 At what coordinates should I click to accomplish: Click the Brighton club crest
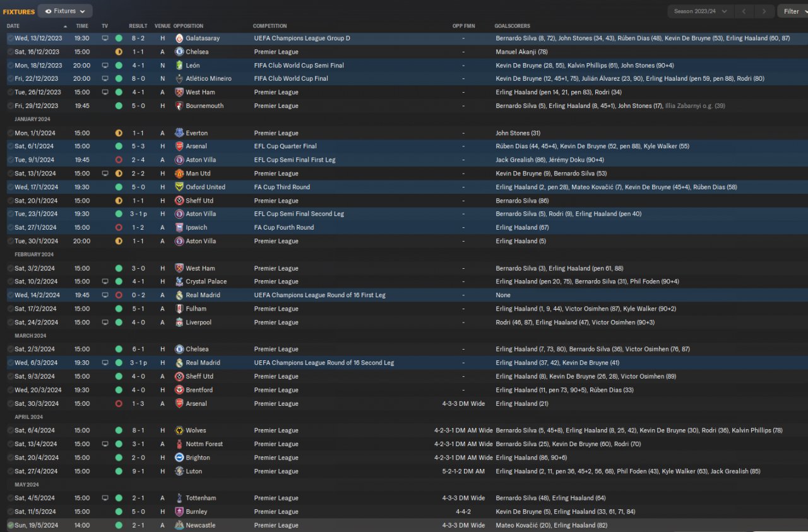179,458
